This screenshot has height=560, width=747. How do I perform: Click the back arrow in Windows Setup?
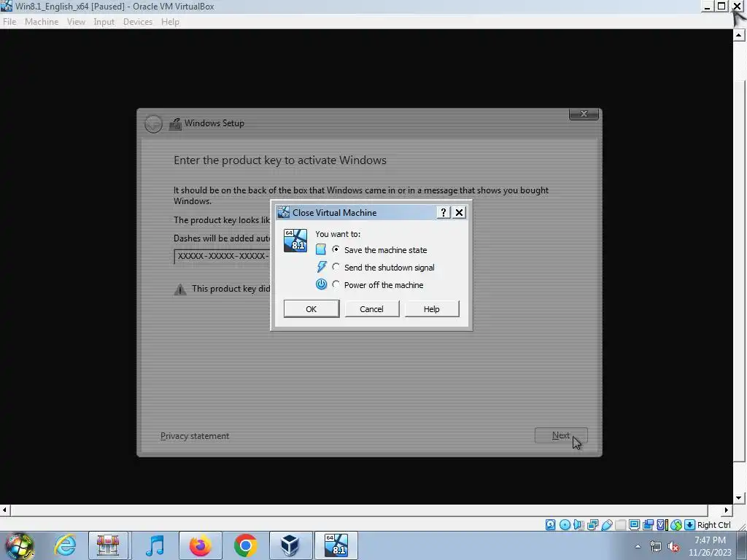[x=153, y=124]
